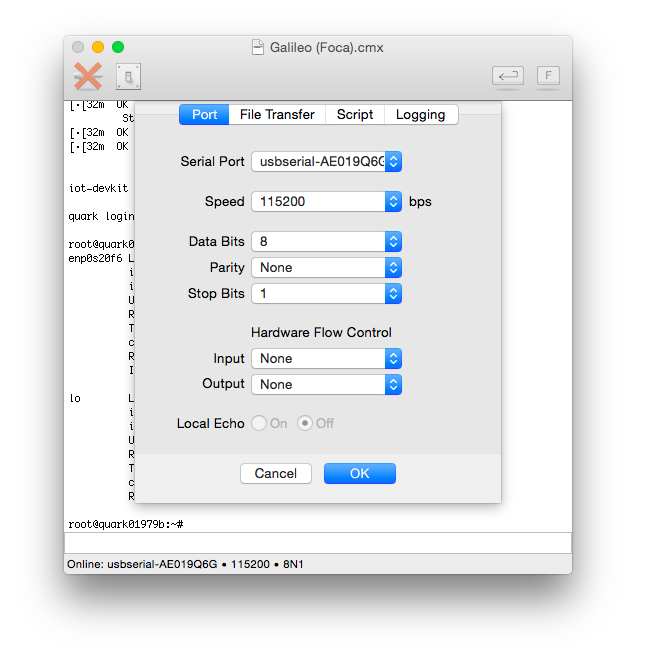Click the quark login text in terminal
Screen dimensions: 647x651
(101, 216)
